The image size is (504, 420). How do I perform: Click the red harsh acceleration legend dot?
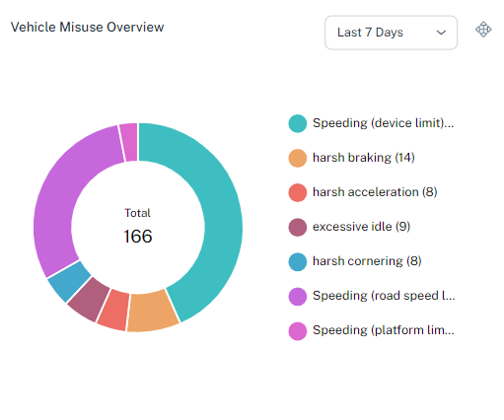298,192
